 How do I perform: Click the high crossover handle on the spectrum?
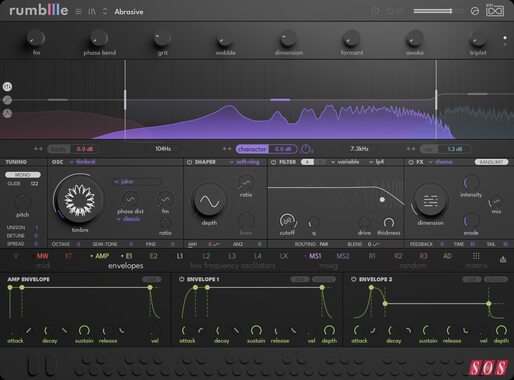436,99
